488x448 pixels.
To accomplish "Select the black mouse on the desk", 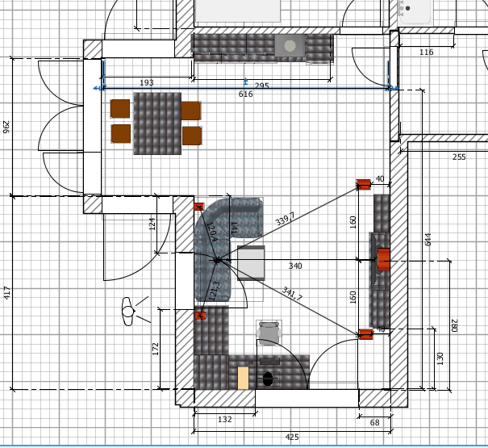I will pos(267,377).
